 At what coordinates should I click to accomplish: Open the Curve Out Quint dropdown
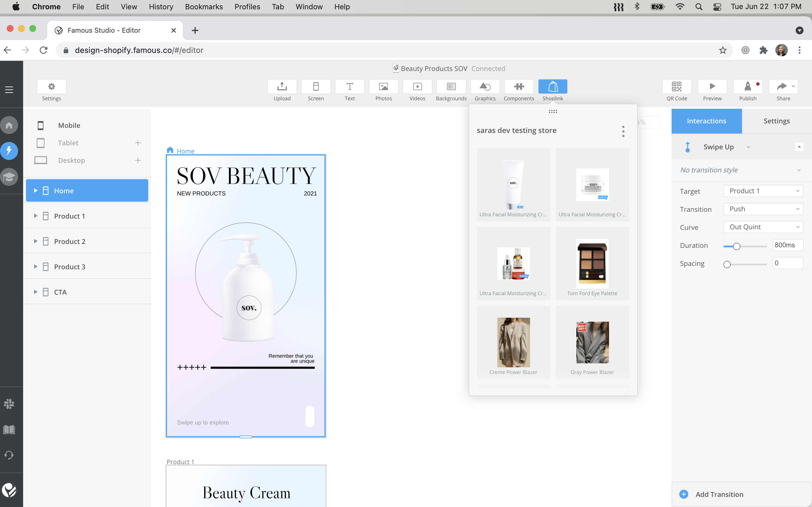[x=763, y=227]
